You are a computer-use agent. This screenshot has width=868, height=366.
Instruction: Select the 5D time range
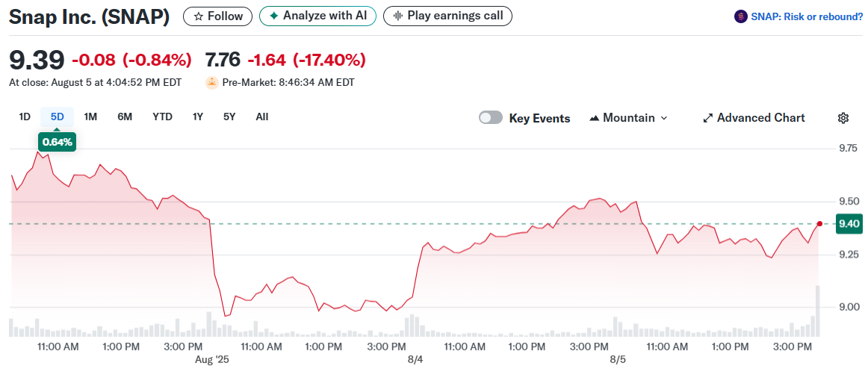tap(57, 117)
